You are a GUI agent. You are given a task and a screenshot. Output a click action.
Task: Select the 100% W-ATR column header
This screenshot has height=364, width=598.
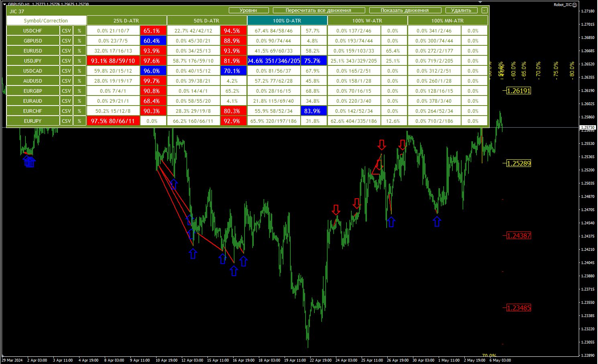367,20
